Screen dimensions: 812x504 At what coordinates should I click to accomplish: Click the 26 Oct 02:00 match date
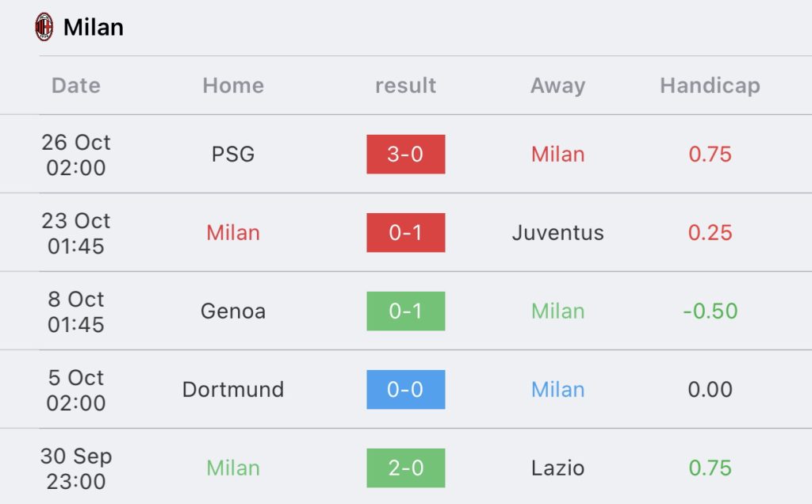[x=76, y=155]
